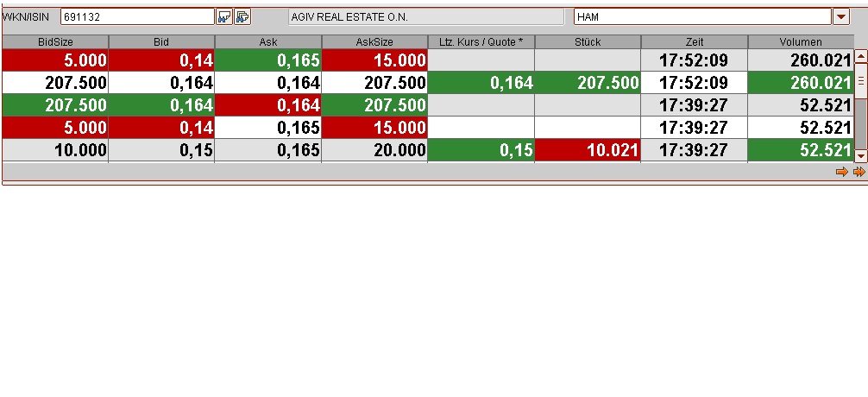Click the green 52.521 Volumen cell
868x397 pixels.
click(801, 150)
